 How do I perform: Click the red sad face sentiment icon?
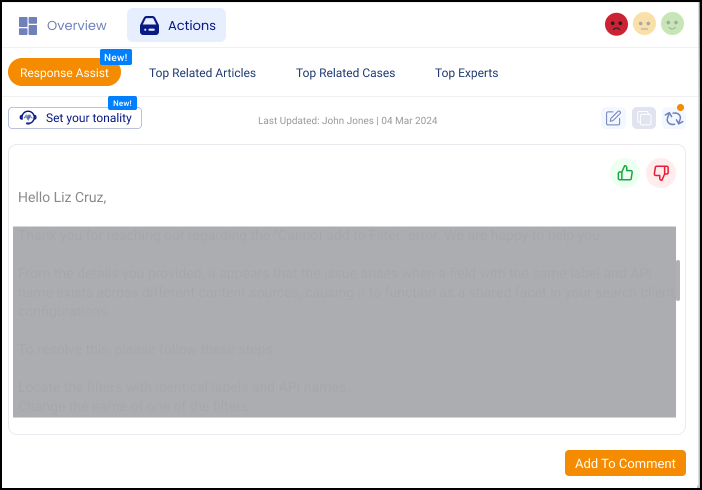(616, 25)
